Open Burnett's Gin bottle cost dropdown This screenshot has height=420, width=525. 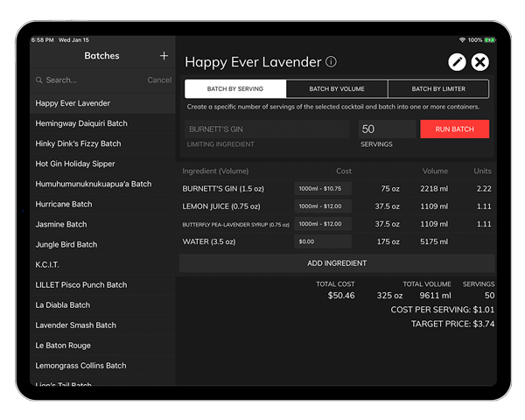click(323, 188)
